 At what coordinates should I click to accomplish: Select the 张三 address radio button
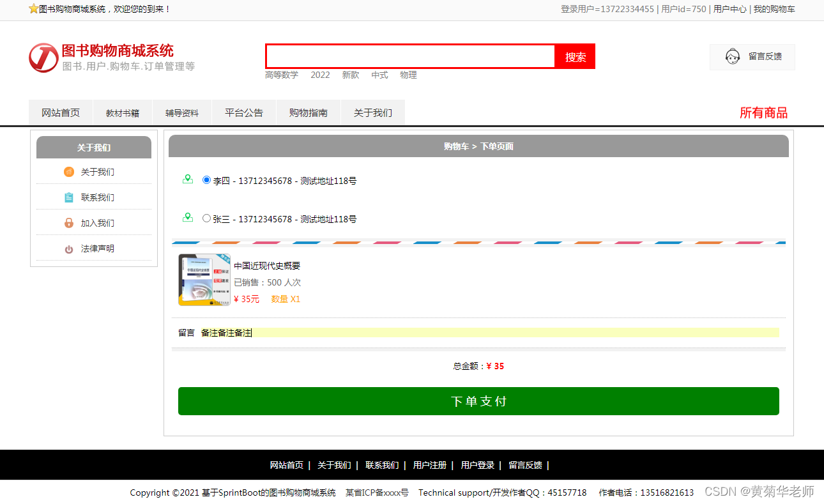click(206, 218)
